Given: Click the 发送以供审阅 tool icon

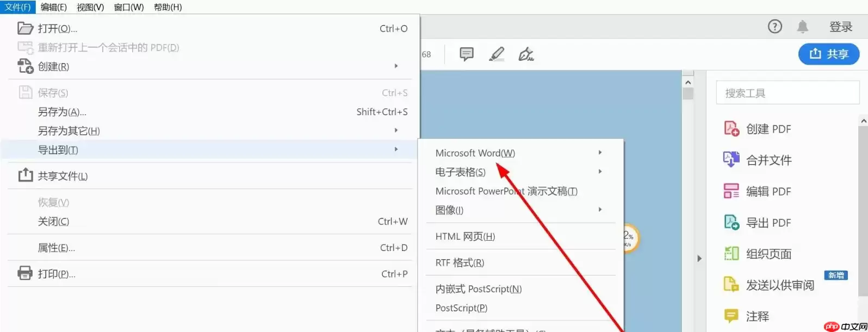Looking at the screenshot, I should [x=731, y=284].
